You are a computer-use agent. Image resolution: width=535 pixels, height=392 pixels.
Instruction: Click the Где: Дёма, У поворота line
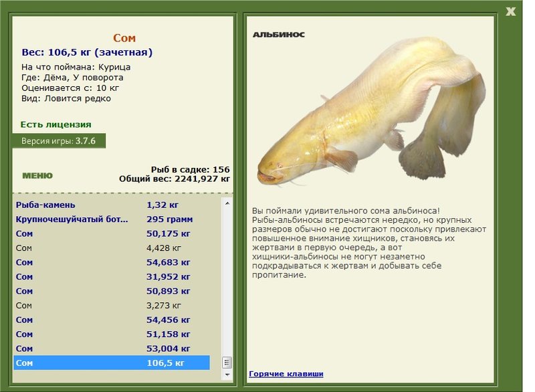(x=72, y=78)
